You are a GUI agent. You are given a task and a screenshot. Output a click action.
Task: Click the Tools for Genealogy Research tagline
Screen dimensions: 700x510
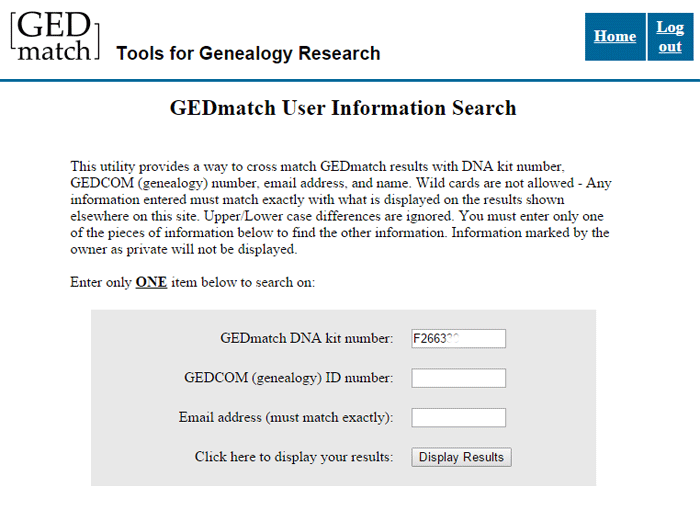248,53
